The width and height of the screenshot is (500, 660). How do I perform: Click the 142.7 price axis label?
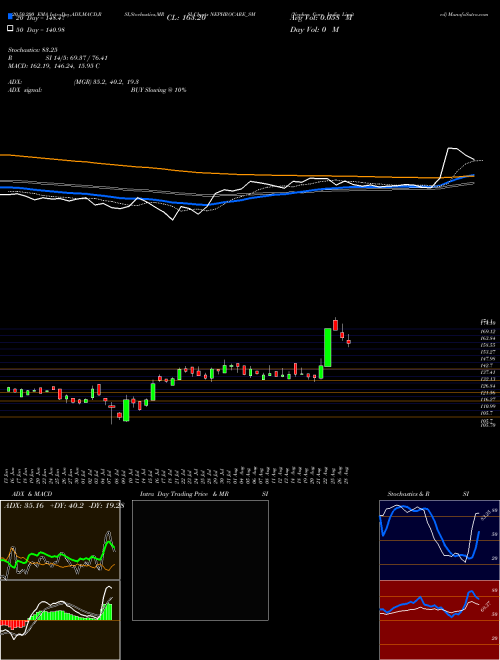tap(487, 365)
